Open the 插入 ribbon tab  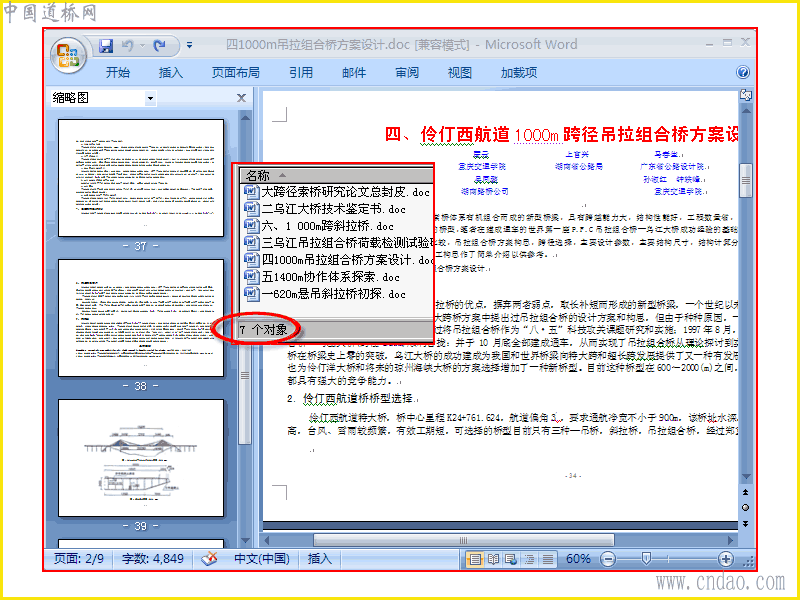click(171, 72)
